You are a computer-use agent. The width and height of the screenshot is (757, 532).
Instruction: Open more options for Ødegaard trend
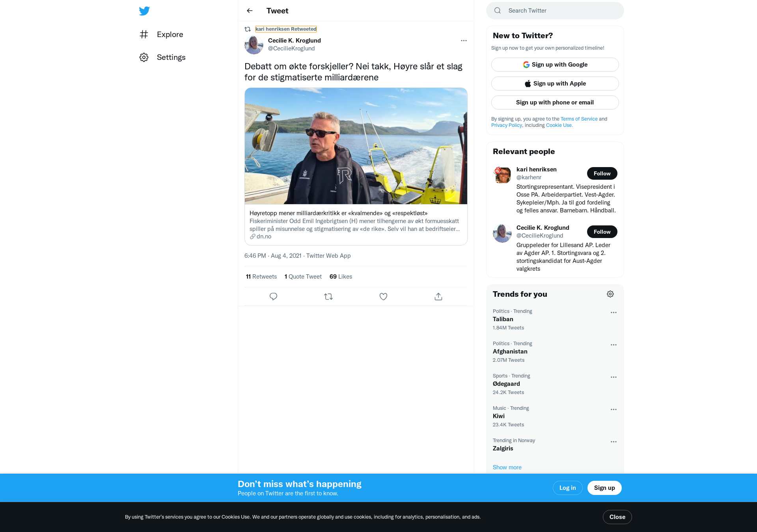coord(613,377)
